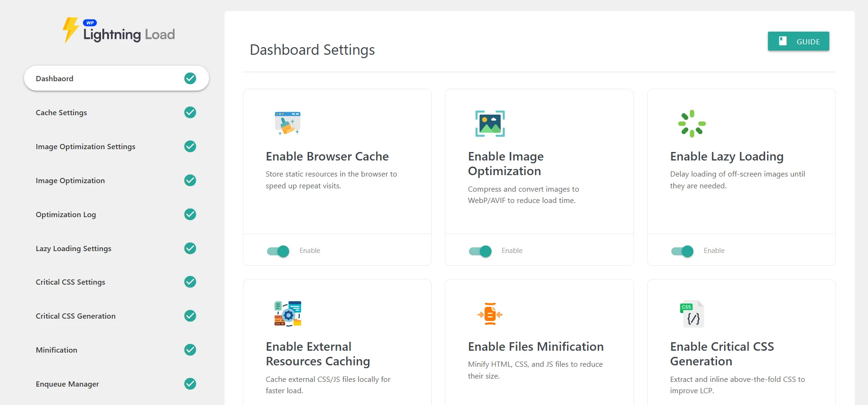Navigate to Critical CSS Generation

click(x=75, y=316)
